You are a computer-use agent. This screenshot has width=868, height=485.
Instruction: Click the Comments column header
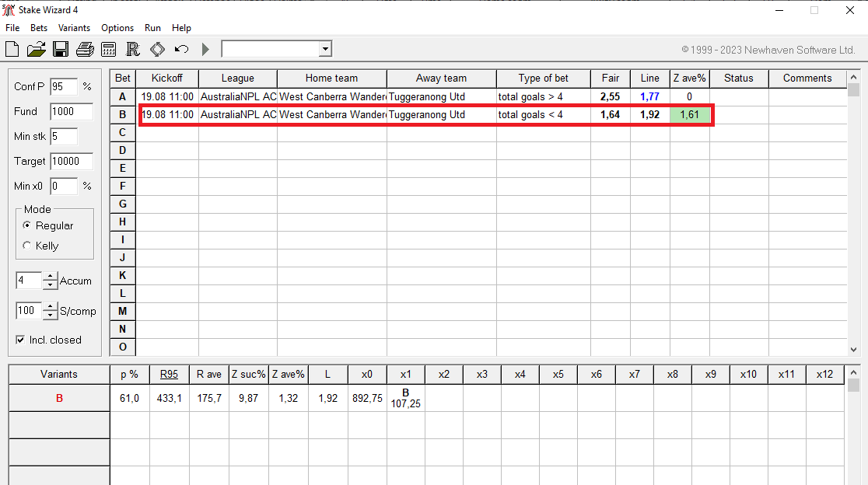[x=807, y=79]
